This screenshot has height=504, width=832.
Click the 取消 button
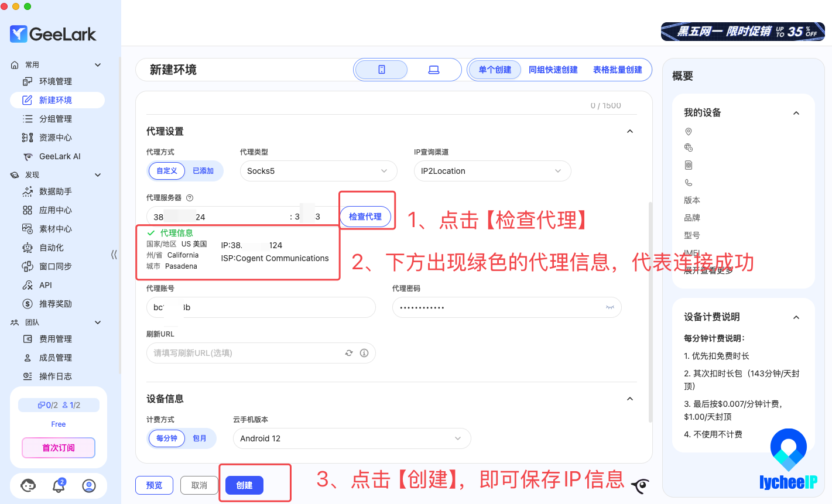199,485
